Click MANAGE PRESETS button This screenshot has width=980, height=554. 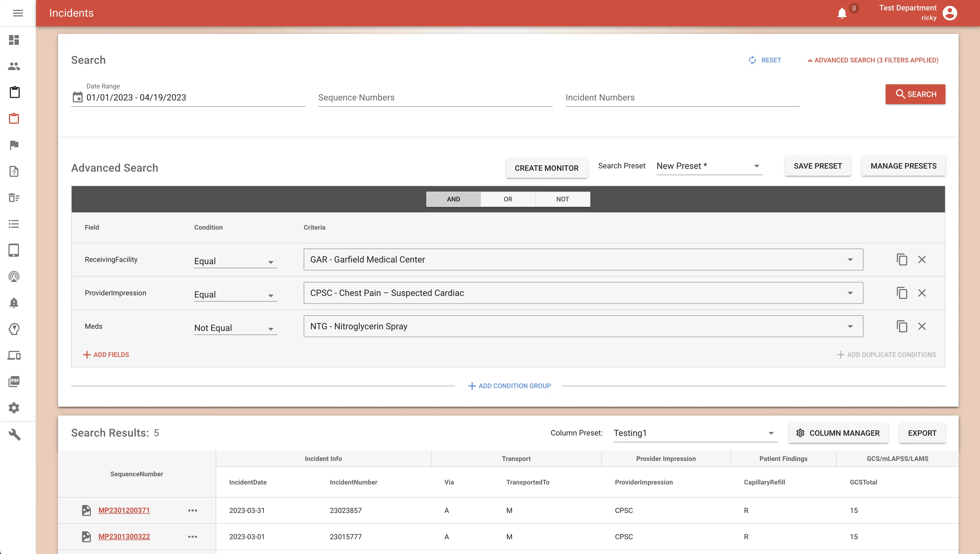point(904,166)
